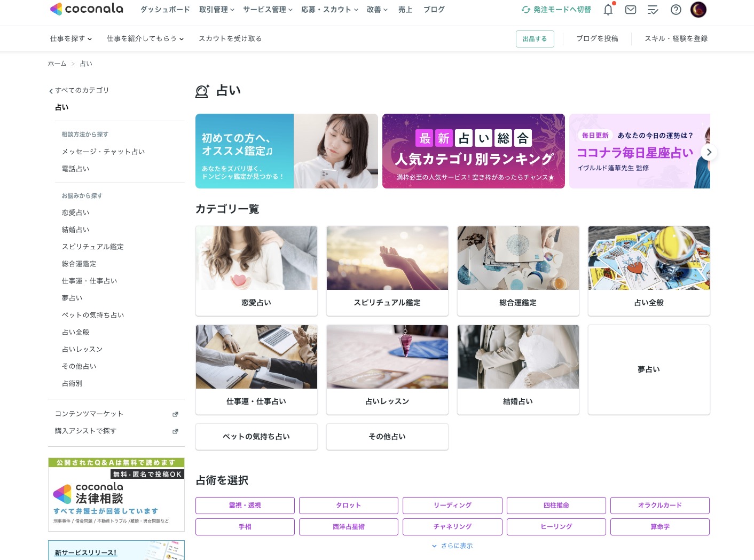The width and height of the screenshot is (754, 560).
Task: Expand the サービス管理 dropdown menu
Action: [268, 10]
